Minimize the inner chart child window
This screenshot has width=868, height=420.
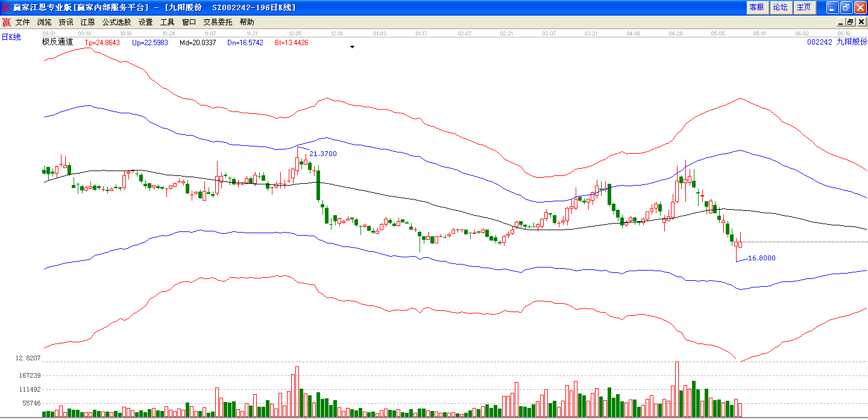tap(841, 22)
